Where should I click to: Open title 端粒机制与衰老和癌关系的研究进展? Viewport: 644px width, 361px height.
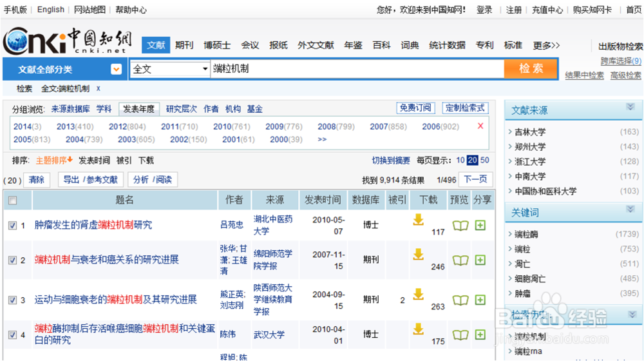click(x=106, y=260)
